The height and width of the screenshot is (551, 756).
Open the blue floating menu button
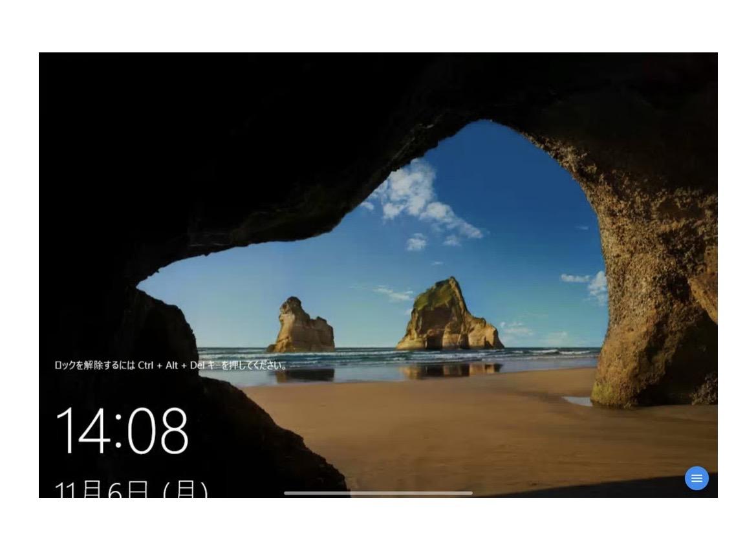tap(697, 479)
